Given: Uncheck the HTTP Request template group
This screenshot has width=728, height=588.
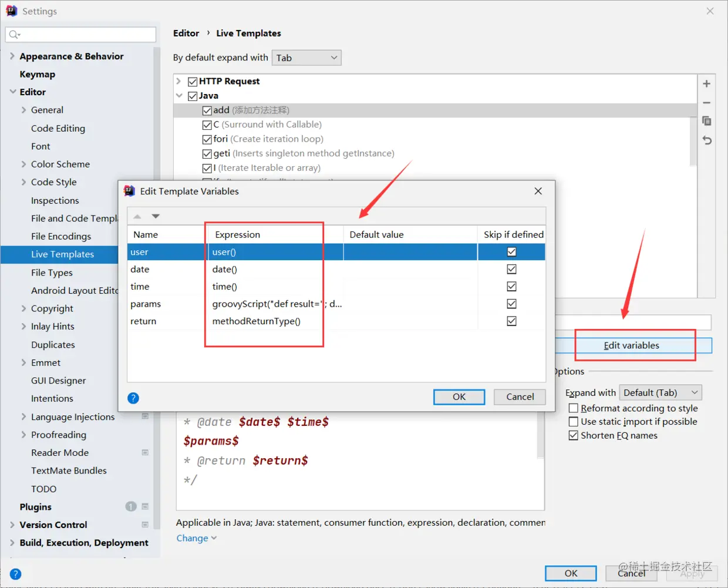Looking at the screenshot, I should [x=193, y=82].
